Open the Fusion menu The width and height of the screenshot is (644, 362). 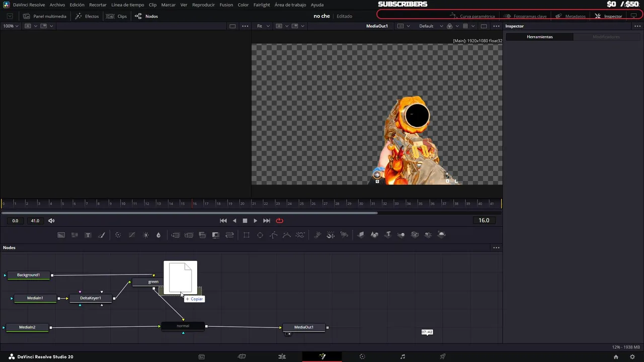pyautogui.click(x=226, y=5)
